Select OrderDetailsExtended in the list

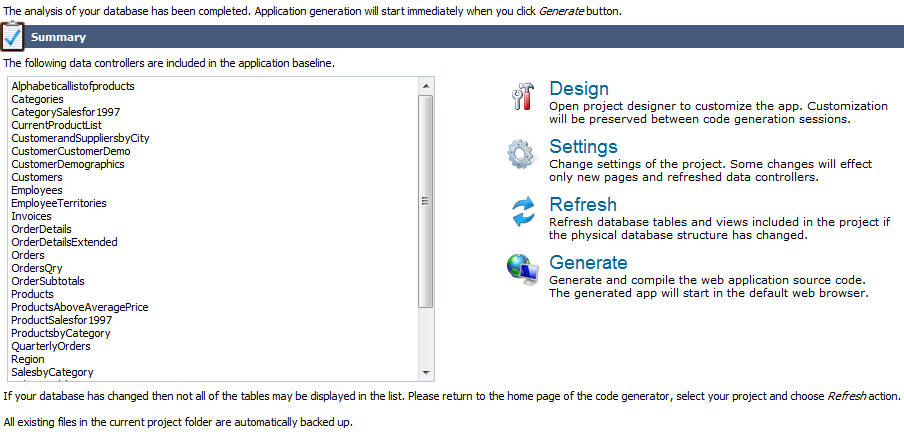point(65,243)
